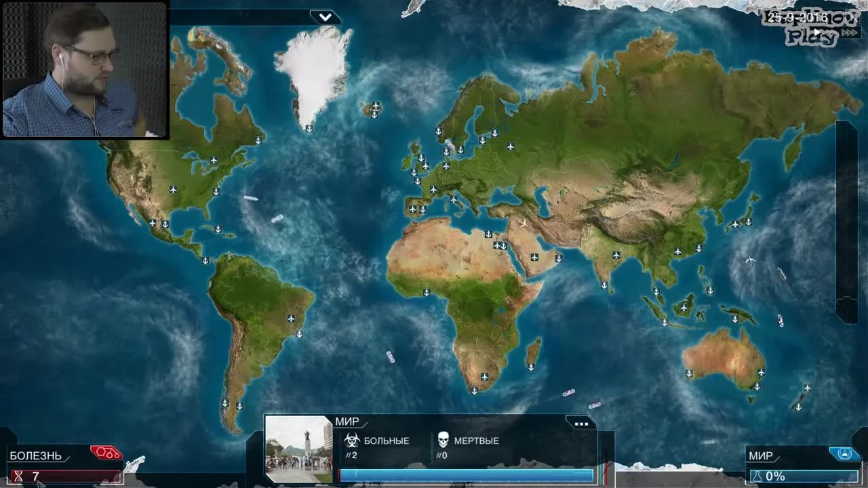Open the БОЛЕЗНЬ disease screen

35,455
